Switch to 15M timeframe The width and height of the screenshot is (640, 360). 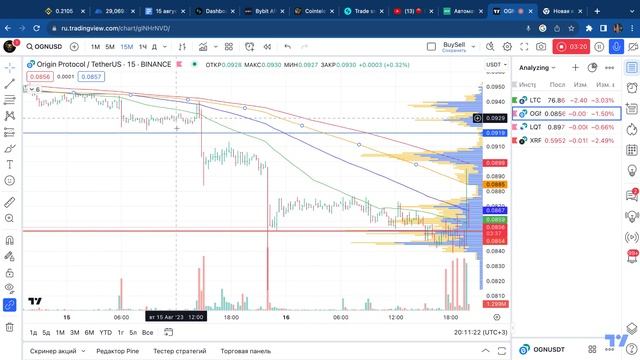tap(127, 47)
